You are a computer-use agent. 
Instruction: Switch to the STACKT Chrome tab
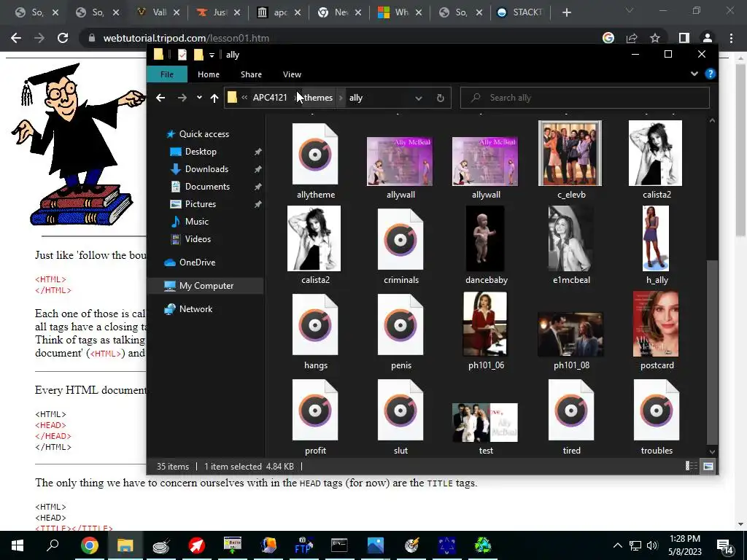521,12
